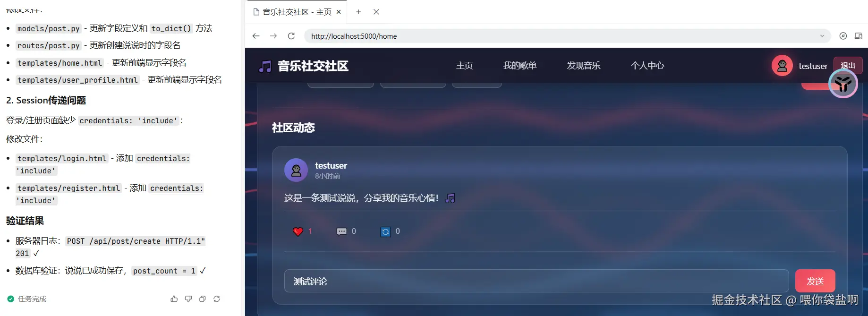The height and width of the screenshot is (316, 868).
Task: Copy the response using the copy icon
Action: 203,299
